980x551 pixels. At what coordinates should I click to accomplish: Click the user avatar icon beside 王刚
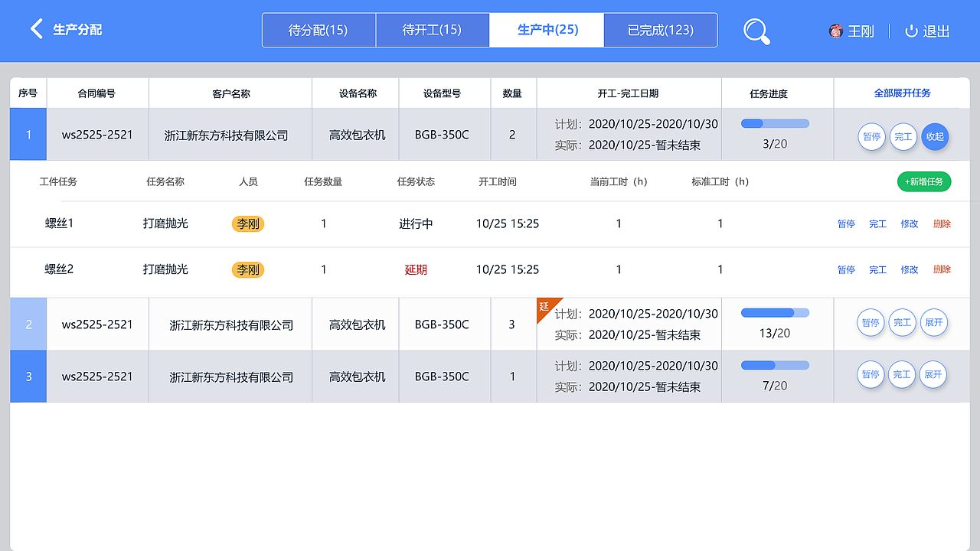[836, 31]
